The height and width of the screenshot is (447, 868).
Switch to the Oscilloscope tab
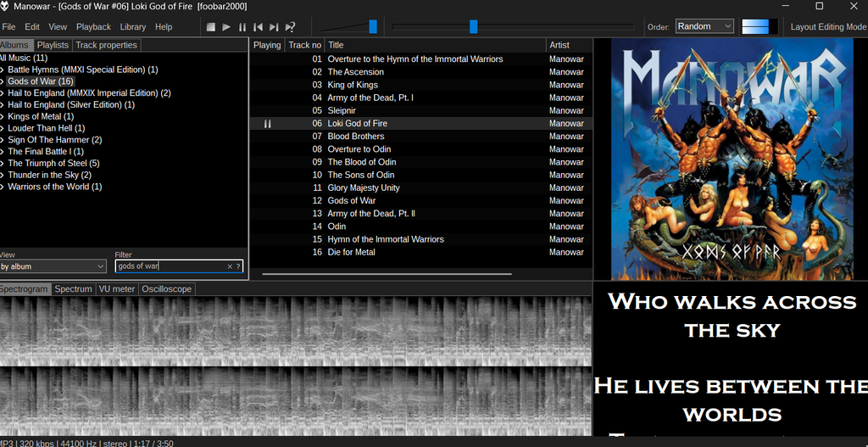[x=166, y=289]
